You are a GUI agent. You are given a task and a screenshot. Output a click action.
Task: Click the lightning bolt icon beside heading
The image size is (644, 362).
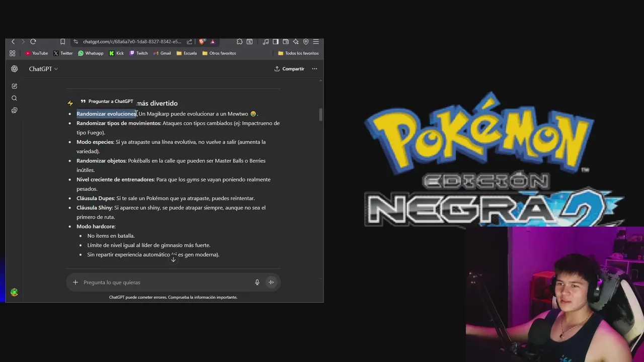pos(70,103)
